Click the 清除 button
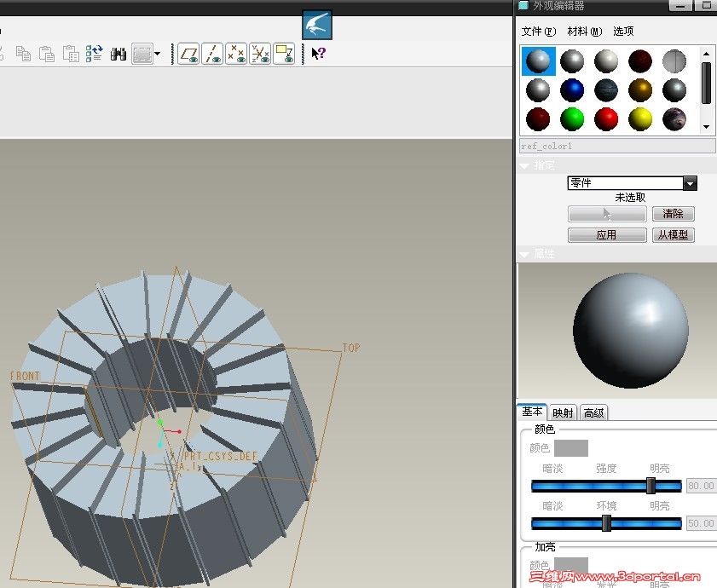Image resolution: width=717 pixels, height=588 pixels. (x=674, y=214)
